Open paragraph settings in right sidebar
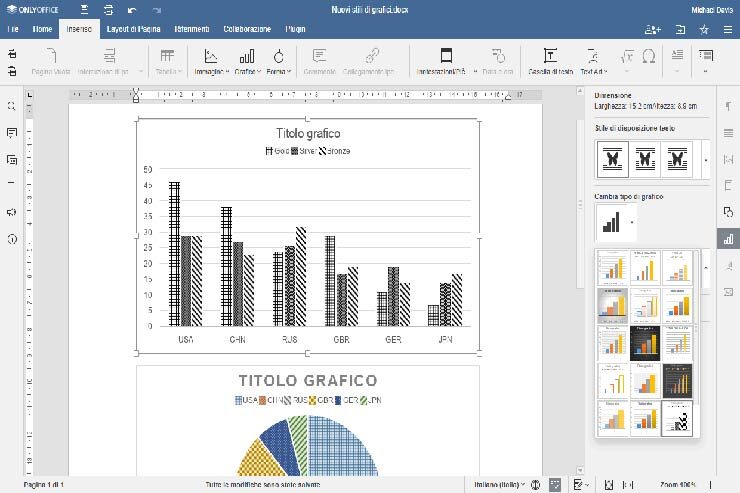The width and height of the screenshot is (740, 493). click(728, 105)
